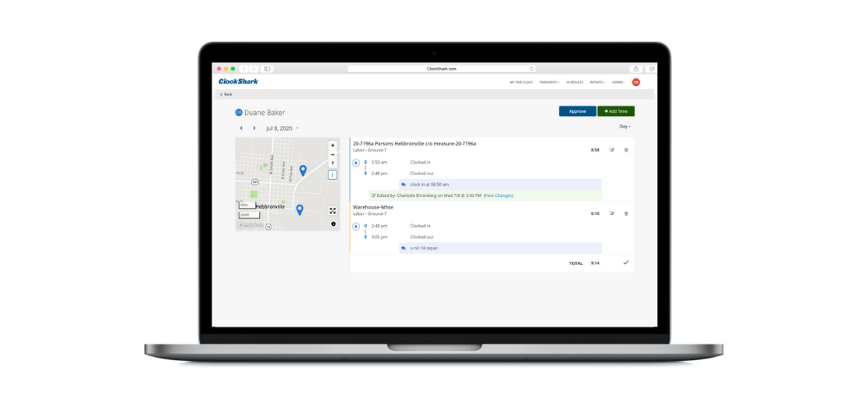The image size is (868, 414).
Task: Click the ClockShark.com address bar
Action: (x=441, y=69)
